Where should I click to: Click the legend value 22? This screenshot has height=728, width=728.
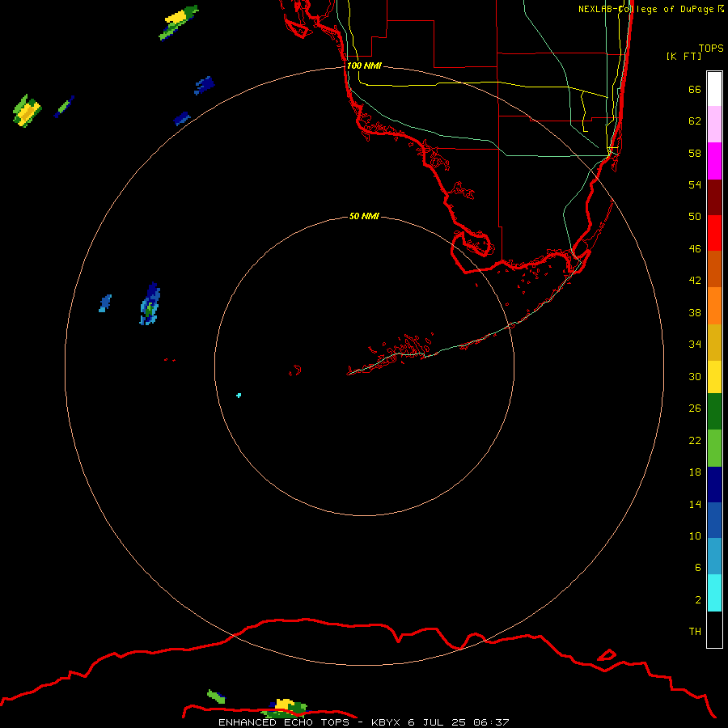point(695,440)
